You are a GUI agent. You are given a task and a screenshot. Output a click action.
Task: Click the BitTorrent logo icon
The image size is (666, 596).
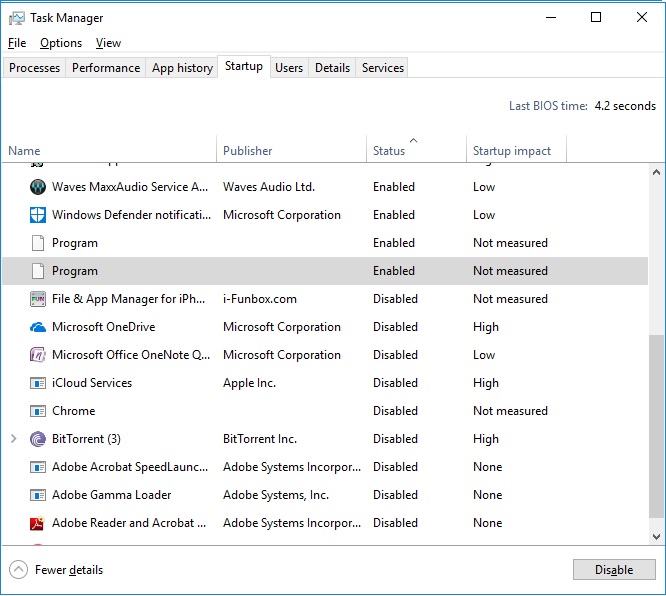click(38, 439)
